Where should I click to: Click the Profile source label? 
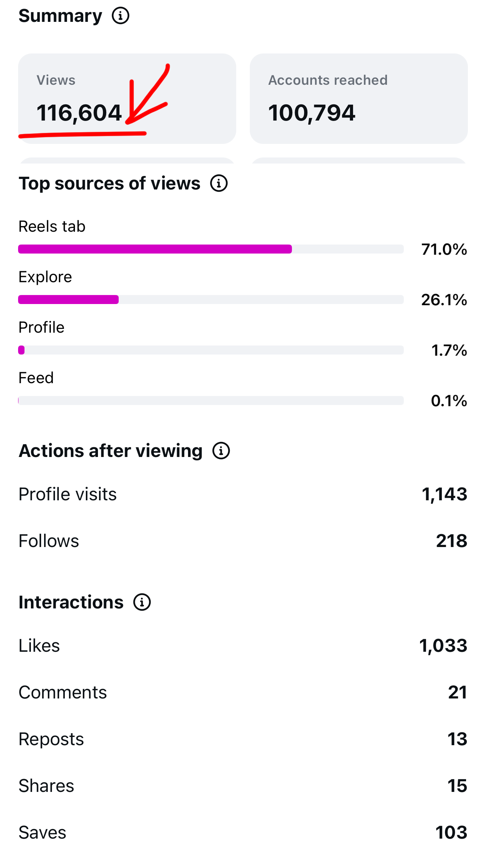pyautogui.click(x=41, y=327)
